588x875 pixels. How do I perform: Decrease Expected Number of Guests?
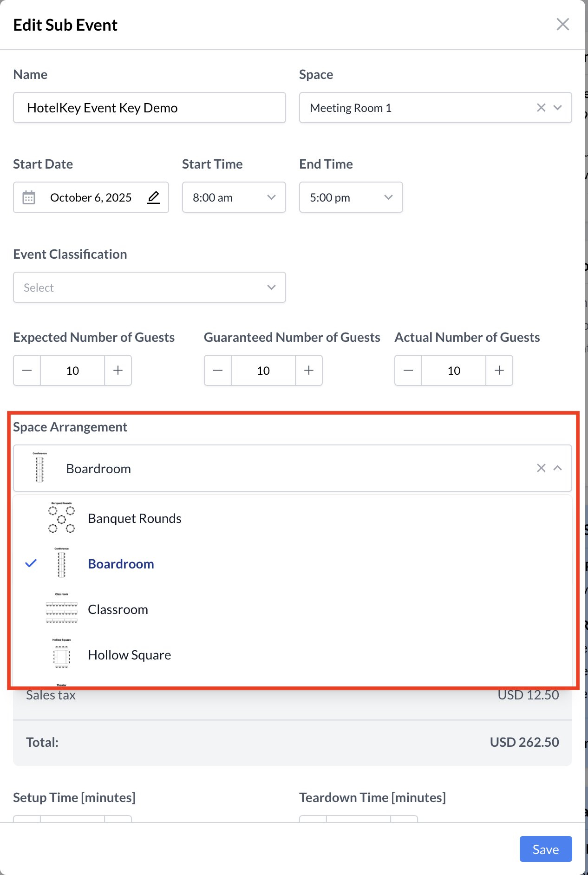coord(27,371)
